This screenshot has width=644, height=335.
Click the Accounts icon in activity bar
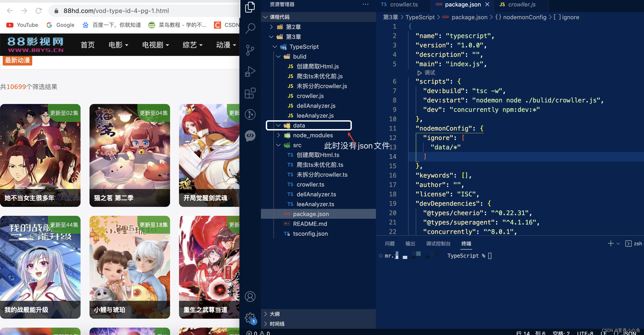(250, 297)
